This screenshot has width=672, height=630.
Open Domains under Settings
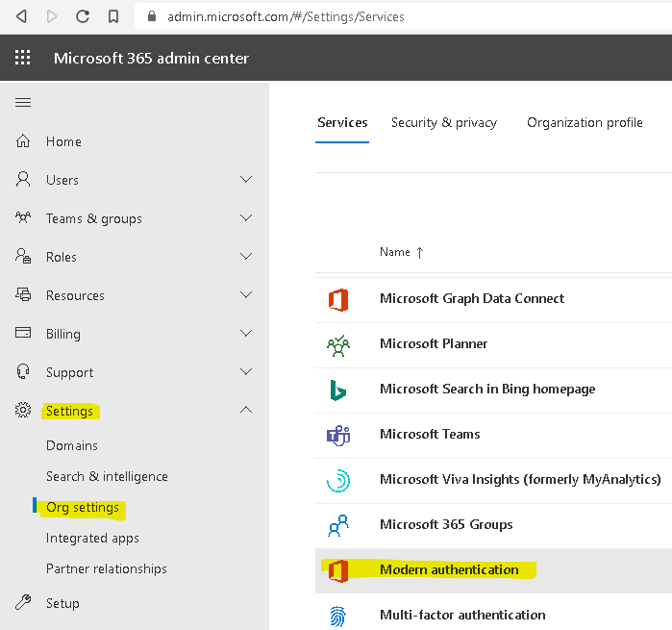pyautogui.click(x=72, y=445)
